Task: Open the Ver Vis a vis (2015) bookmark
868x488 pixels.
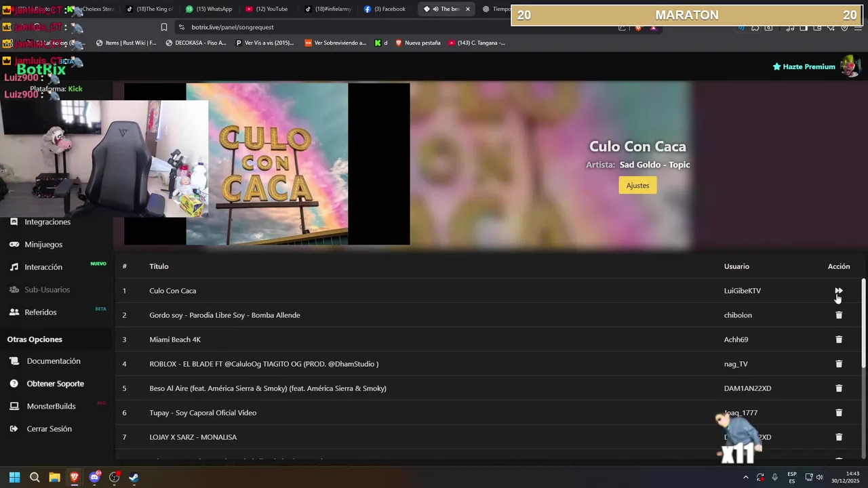Action: (264, 43)
